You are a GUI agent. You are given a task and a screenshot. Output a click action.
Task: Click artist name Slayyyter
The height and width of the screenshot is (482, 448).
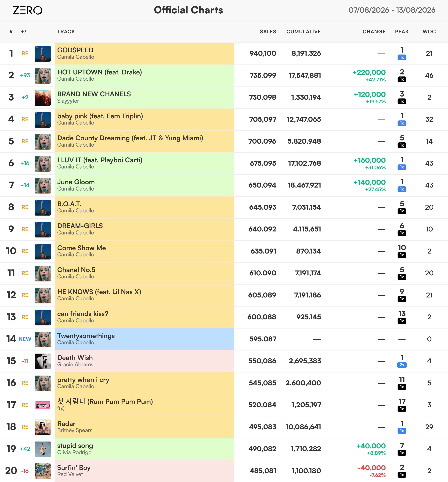tap(68, 101)
